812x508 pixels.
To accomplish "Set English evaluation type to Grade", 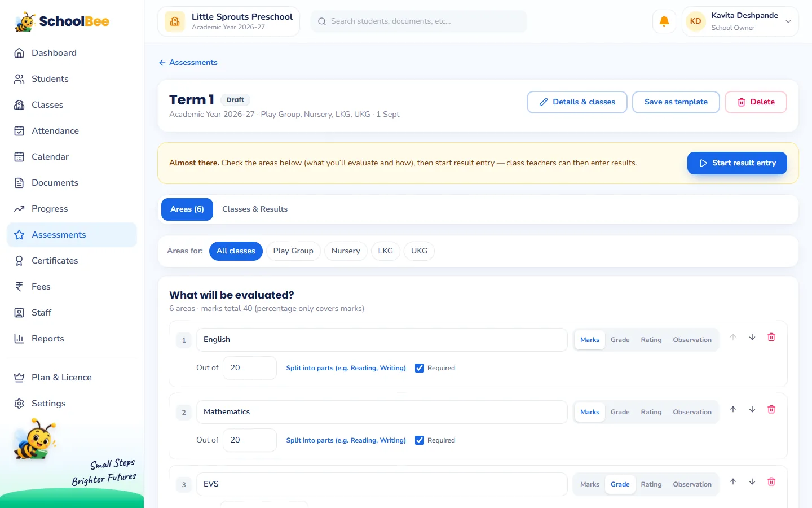I will point(620,340).
